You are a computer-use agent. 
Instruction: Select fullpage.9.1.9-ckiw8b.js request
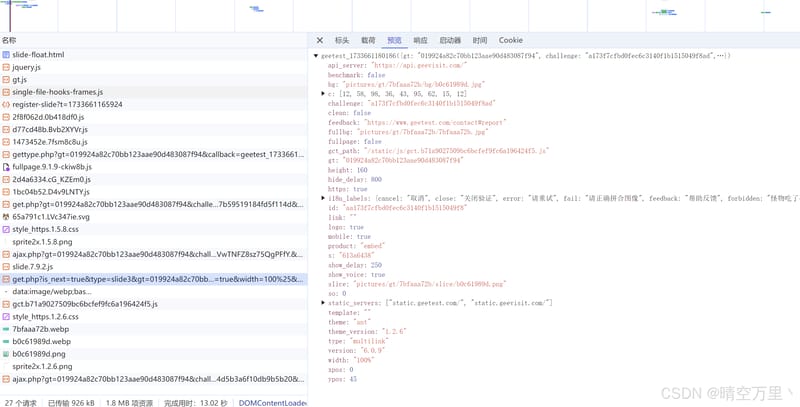154,167
